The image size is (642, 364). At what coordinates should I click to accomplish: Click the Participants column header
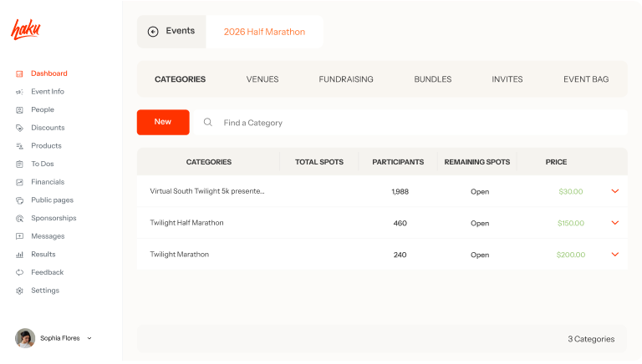(398, 162)
